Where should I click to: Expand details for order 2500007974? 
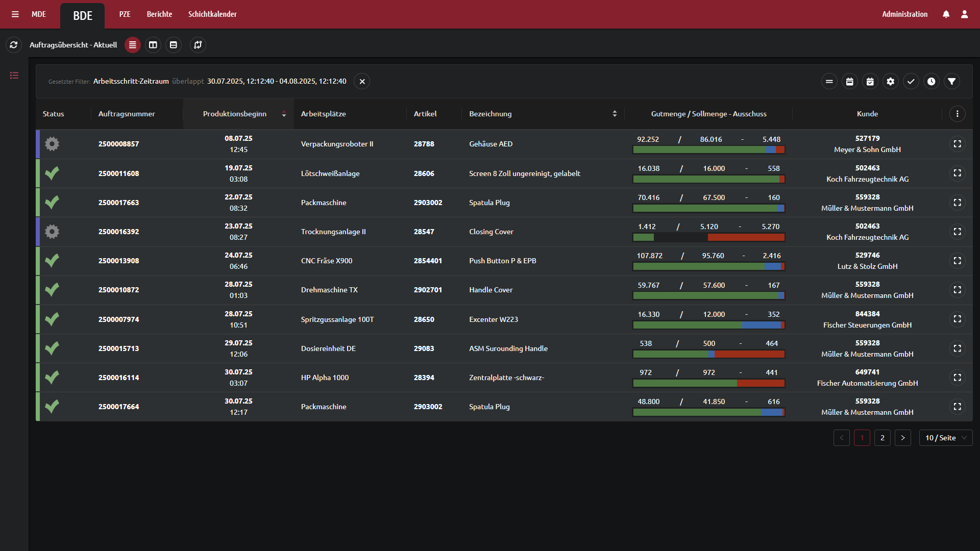pos(958,319)
